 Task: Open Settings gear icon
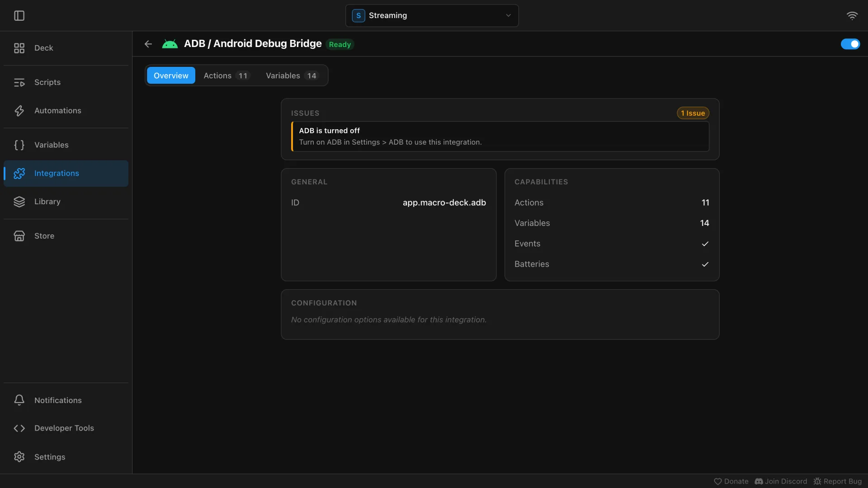click(19, 457)
